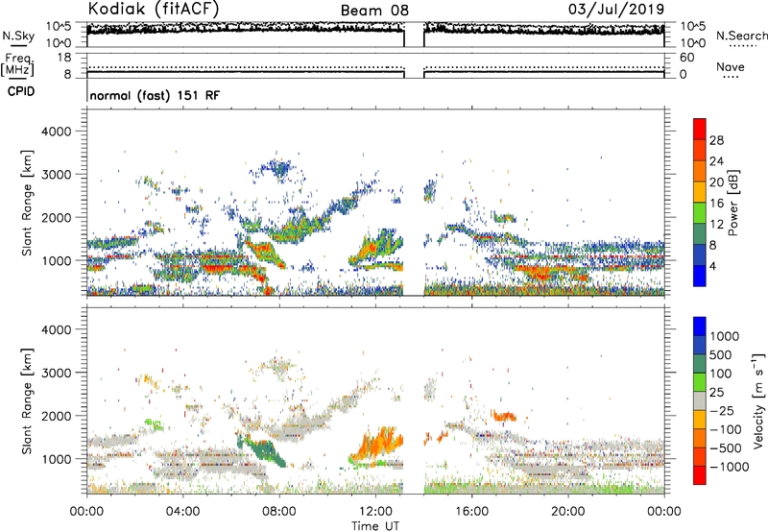Screen dimensions: 768x532
Task: Click the '18' tick on the frequency axis
Action: coord(64,58)
